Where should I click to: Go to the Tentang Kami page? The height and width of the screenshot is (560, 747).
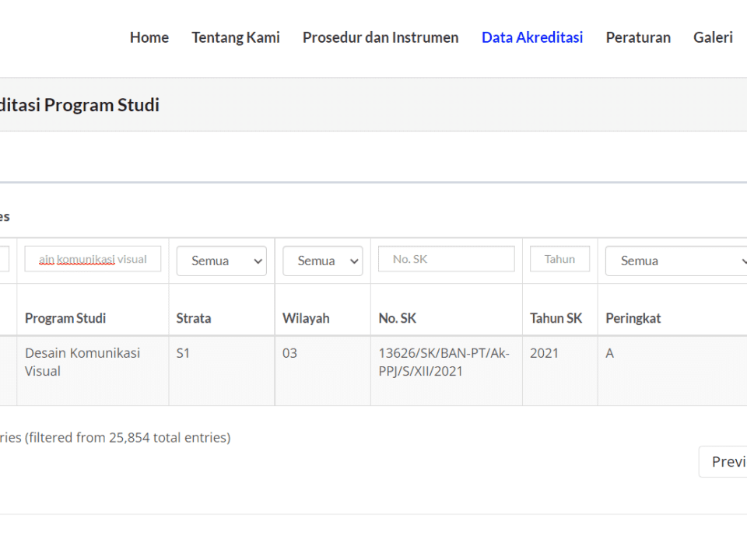[x=235, y=37]
